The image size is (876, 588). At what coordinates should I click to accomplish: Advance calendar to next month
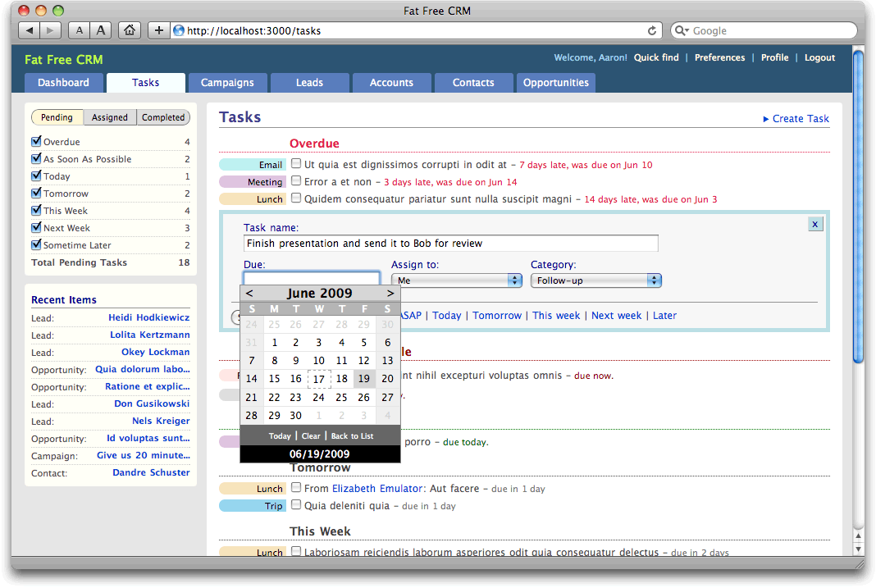pyautogui.click(x=390, y=293)
